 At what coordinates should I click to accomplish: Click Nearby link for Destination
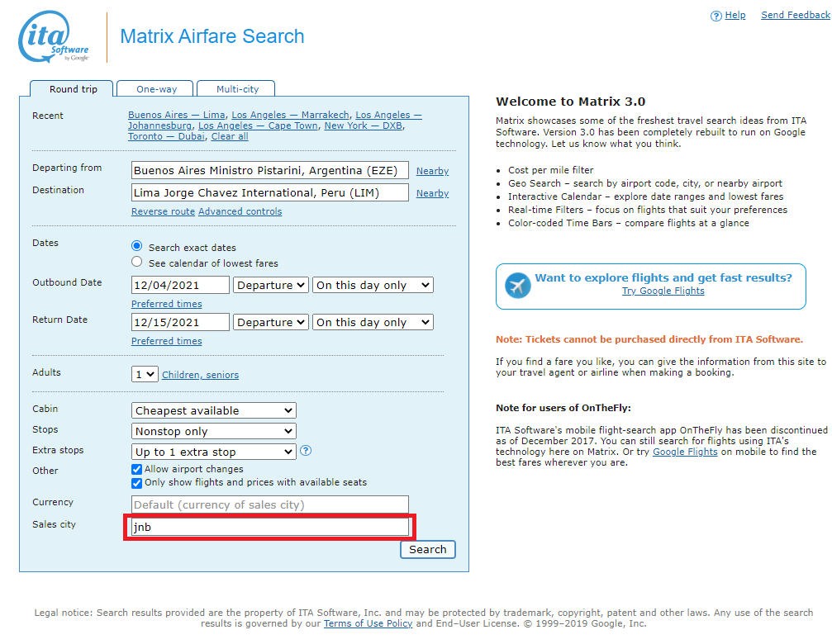(x=432, y=193)
